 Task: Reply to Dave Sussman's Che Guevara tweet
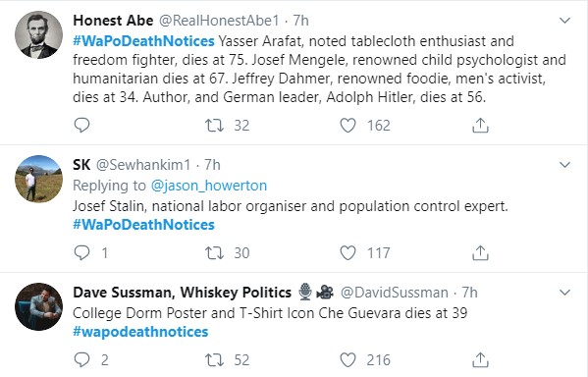coord(81,359)
